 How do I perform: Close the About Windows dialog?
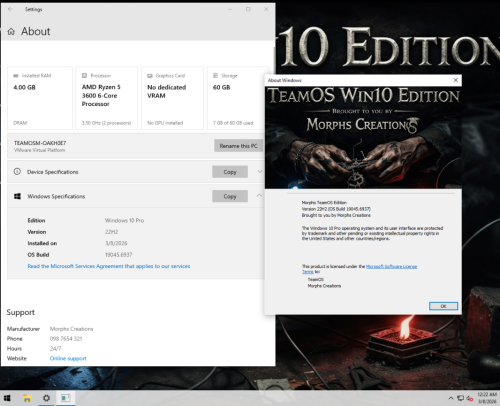[456, 80]
